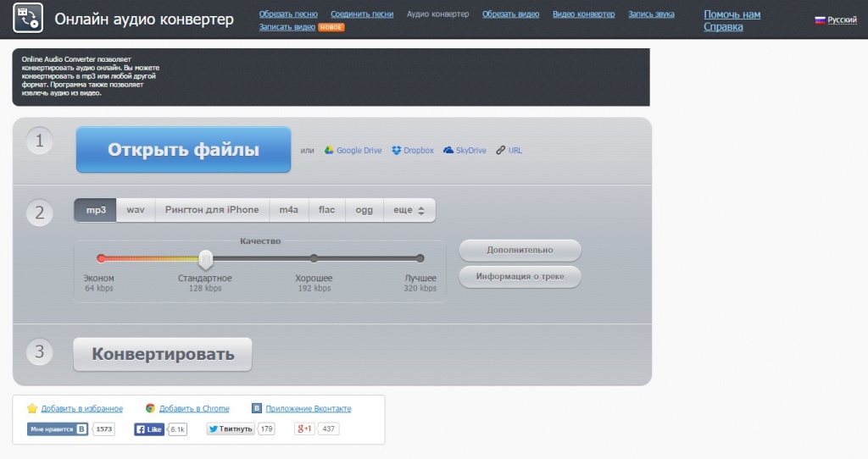
Task: Click the Google +1 button
Action: 304,429
